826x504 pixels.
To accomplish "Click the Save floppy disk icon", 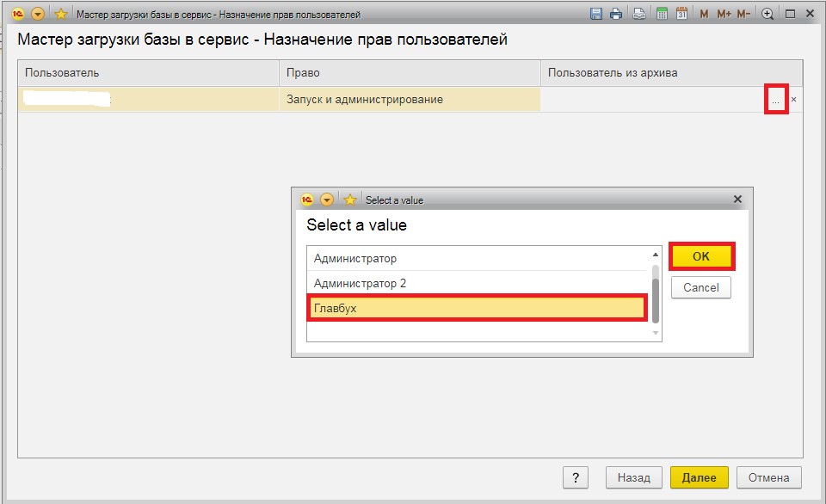I will (596, 15).
